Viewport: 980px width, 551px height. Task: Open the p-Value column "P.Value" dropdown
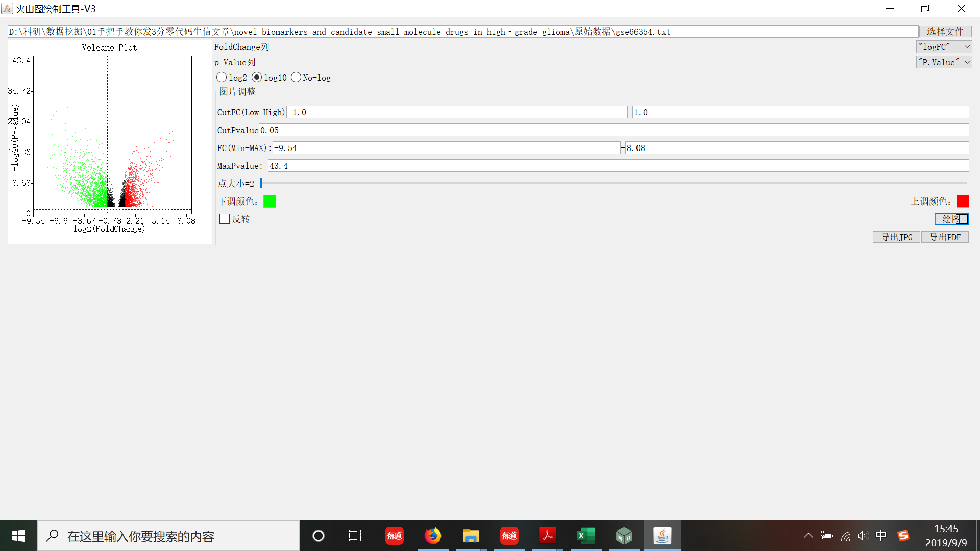(944, 62)
